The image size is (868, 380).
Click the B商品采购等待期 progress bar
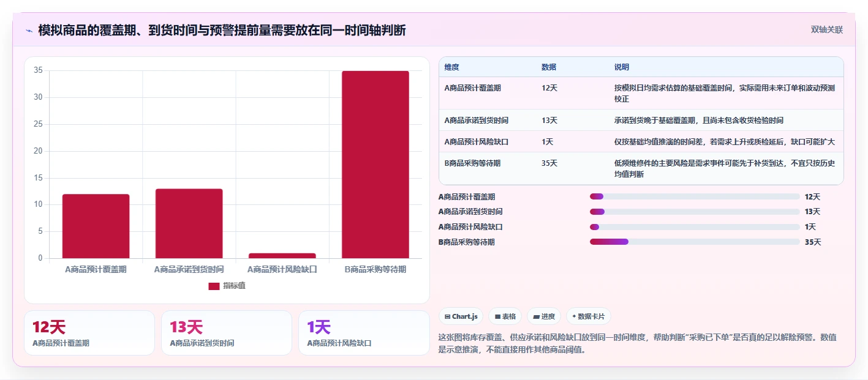pos(695,242)
